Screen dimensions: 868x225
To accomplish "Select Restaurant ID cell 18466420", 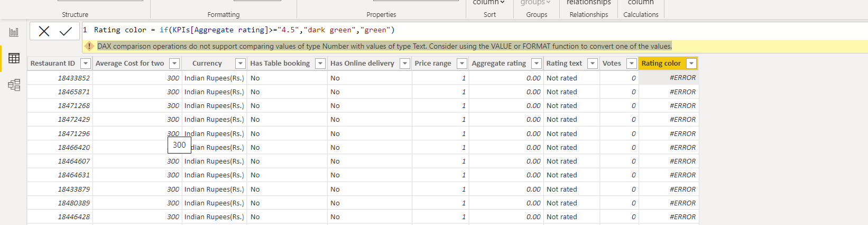I will pyautogui.click(x=60, y=147).
